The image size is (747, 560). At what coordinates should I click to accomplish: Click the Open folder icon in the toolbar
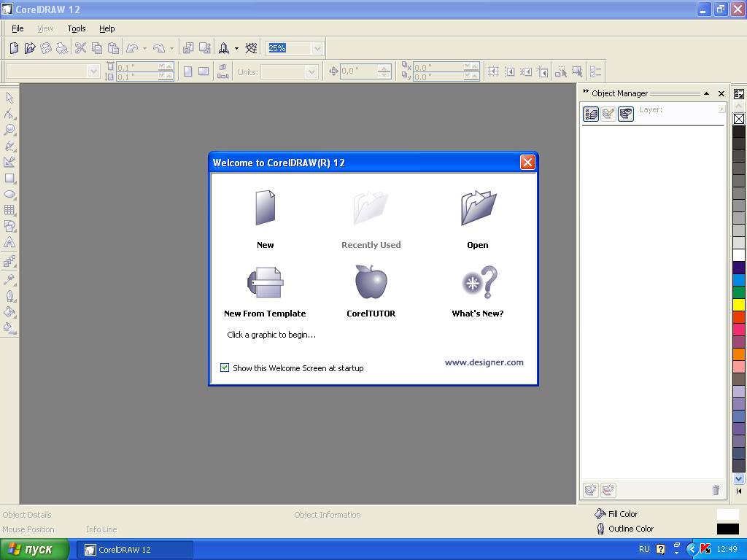(30, 47)
